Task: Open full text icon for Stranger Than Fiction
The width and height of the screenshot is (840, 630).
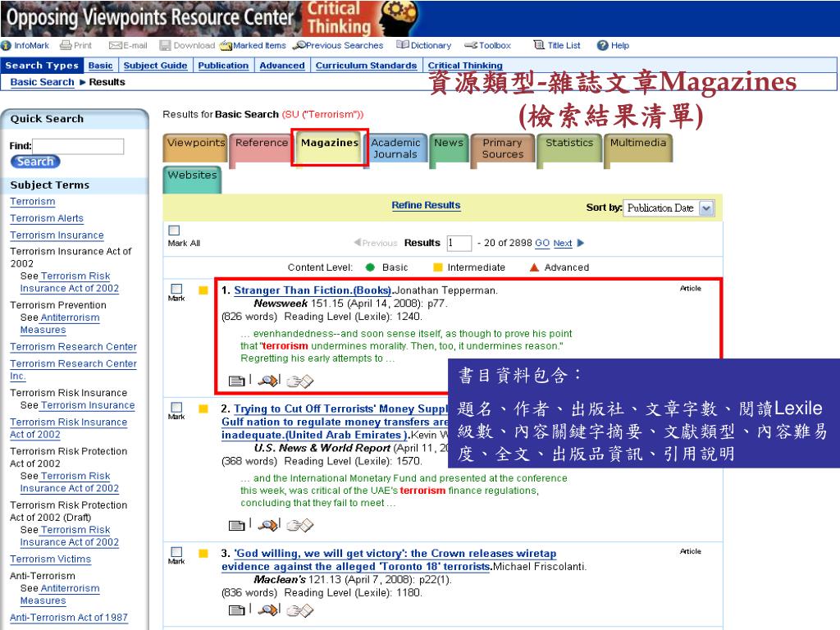Action: click(236, 381)
